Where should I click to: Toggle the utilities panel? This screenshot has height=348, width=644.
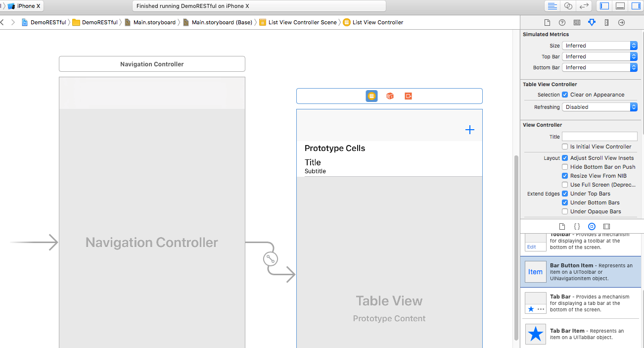(x=636, y=6)
